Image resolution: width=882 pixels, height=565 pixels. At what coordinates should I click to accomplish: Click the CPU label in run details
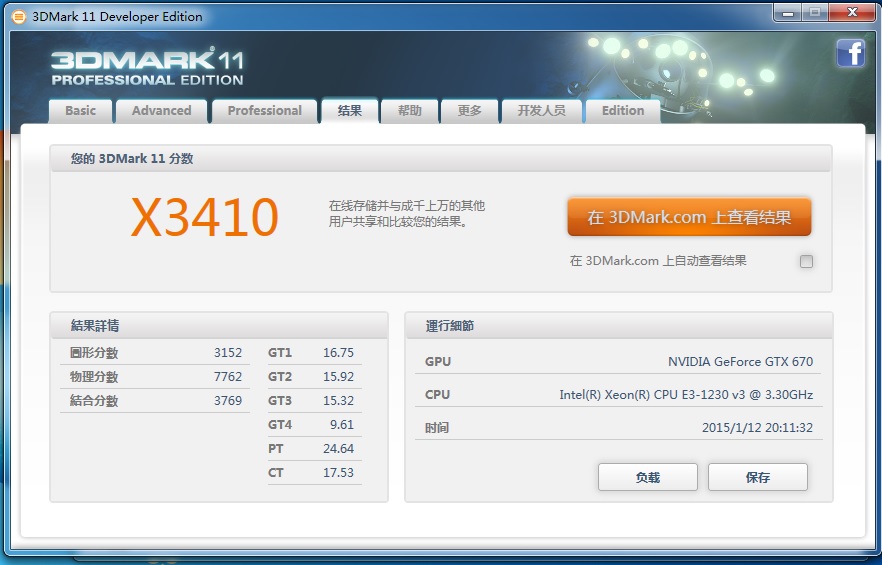tap(437, 394)
